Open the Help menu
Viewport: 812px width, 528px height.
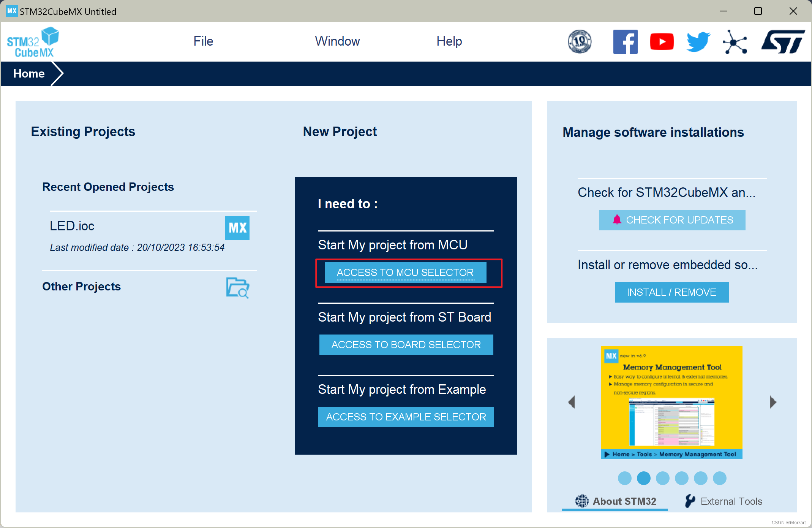[x=449, y=41]
